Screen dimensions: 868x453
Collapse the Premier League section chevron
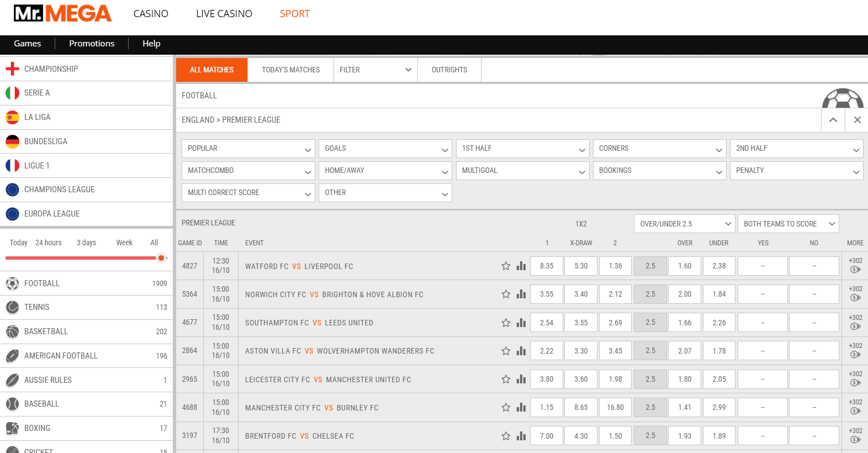click(833, 120)
